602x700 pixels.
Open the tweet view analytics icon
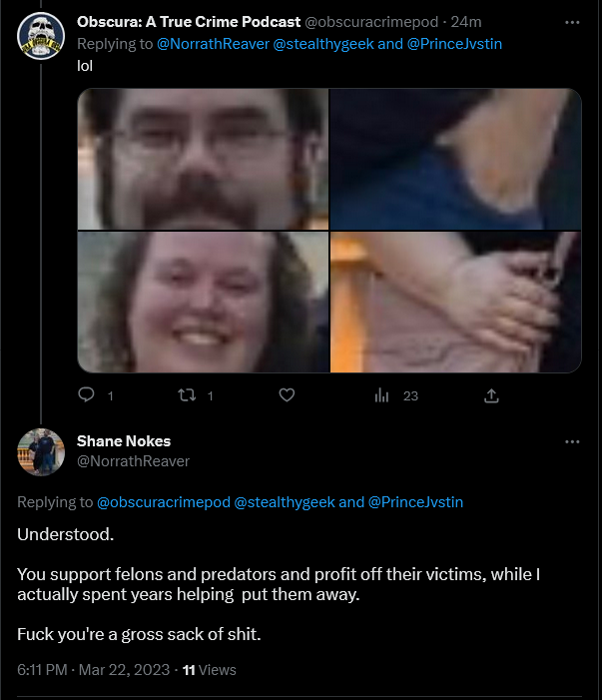point(381,395)
